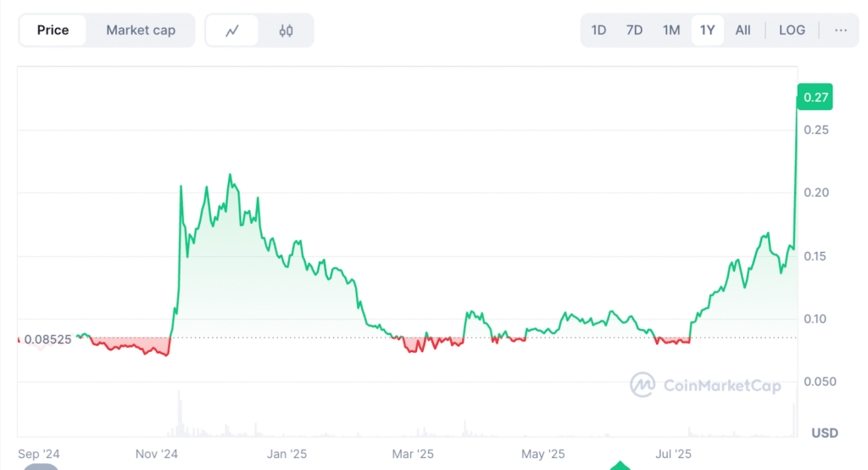Open the three-dot more options menu

pyautogui.click(x=840, y=30)
